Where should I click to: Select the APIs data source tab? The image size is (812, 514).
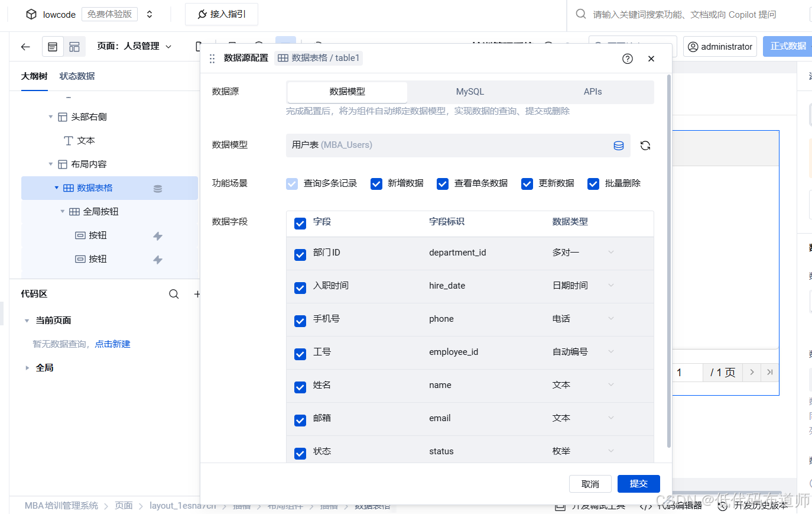593,92
